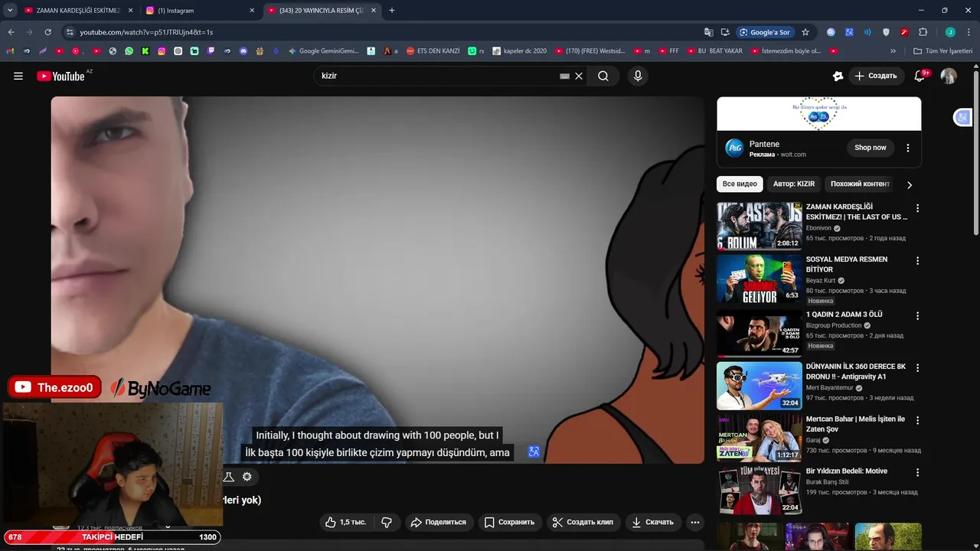
Task: Open the Google Gemini bookmark
Action: (323, 51)
